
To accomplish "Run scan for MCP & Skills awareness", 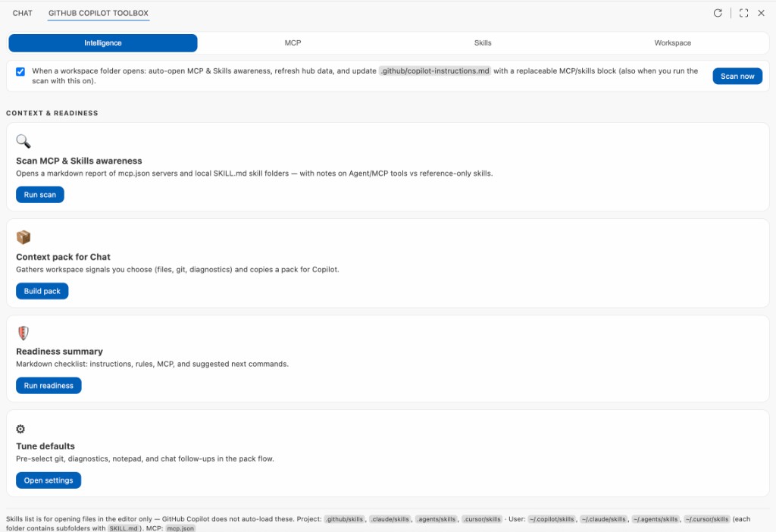I will point(39,194).
